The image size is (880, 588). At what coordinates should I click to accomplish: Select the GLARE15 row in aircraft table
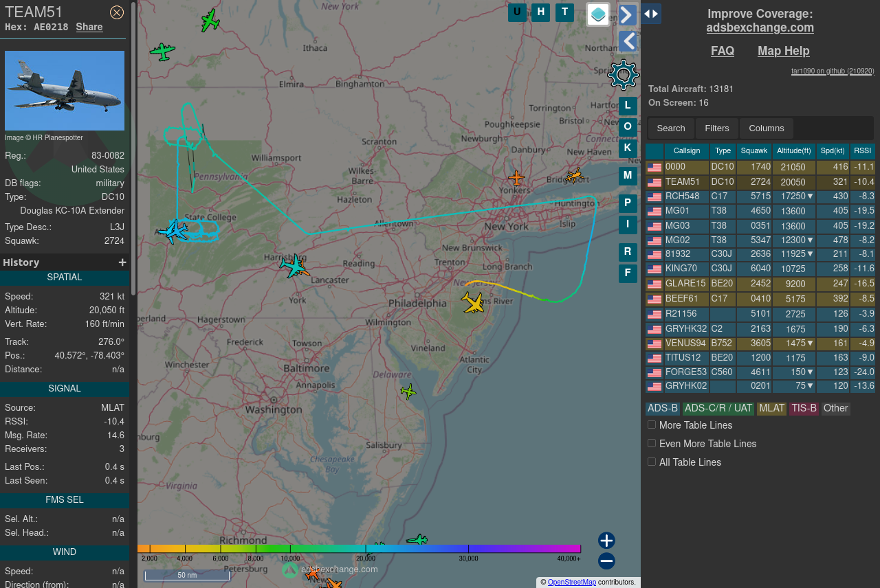(x=760, y=284)
